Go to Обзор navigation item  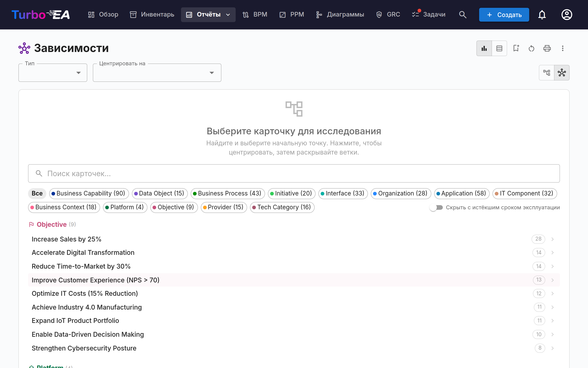coord(103,14)
